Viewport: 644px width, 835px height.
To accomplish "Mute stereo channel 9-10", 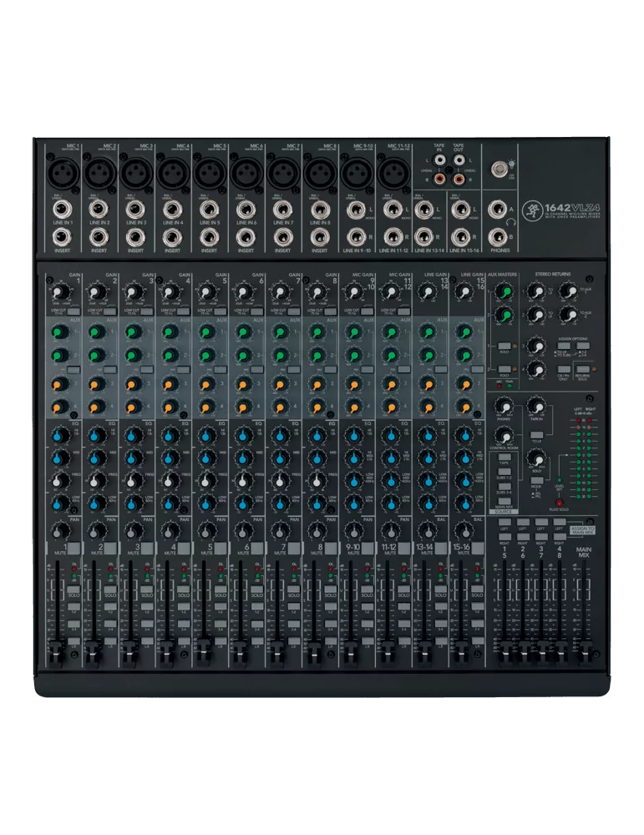I will pos(368,548).
